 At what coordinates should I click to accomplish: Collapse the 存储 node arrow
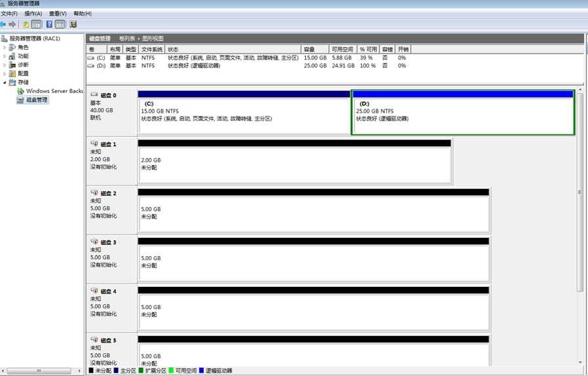tap(5, 83)
